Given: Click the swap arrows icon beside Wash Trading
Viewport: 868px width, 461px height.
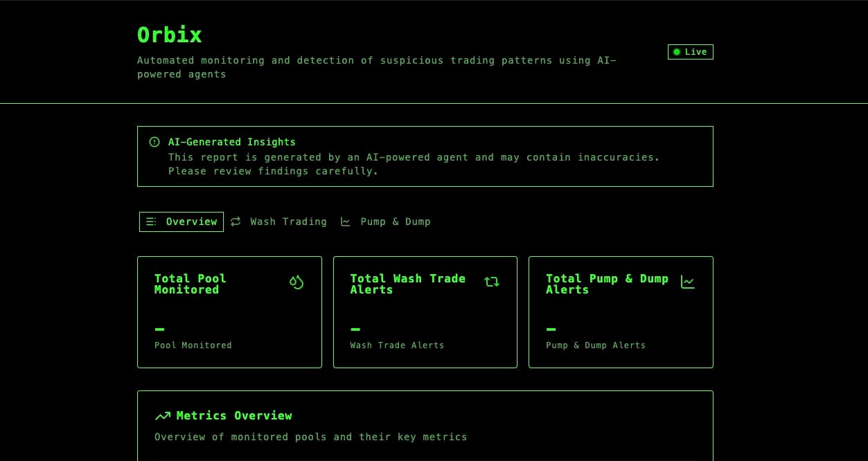Looking at the screenshot, I should click(x=236, y=222).
